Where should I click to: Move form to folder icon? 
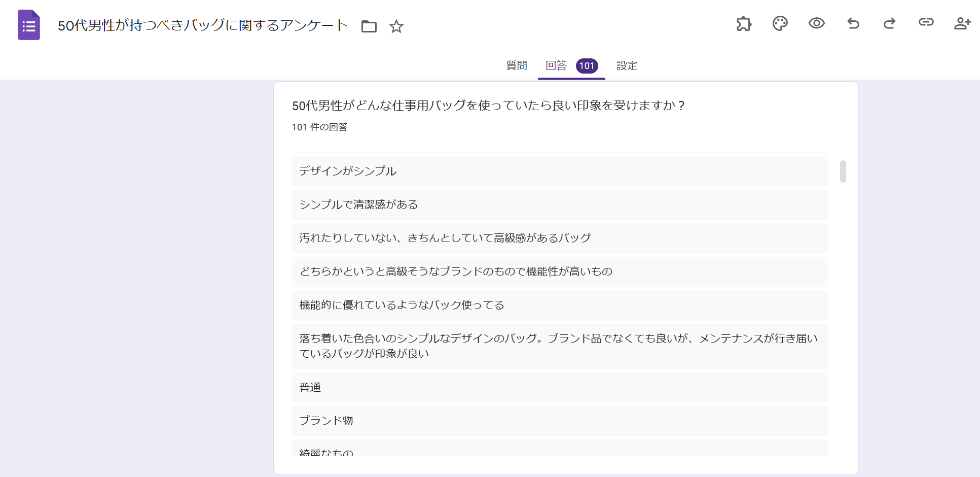[x=369, y=26]
